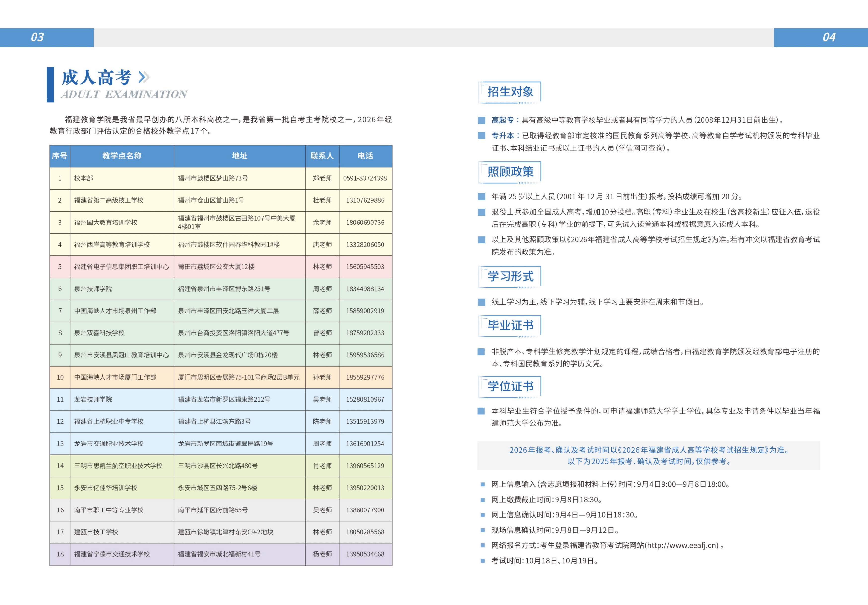Click phone number 15959536586
The width and height of the screenshot is (868, 605).
coord(365,355)
